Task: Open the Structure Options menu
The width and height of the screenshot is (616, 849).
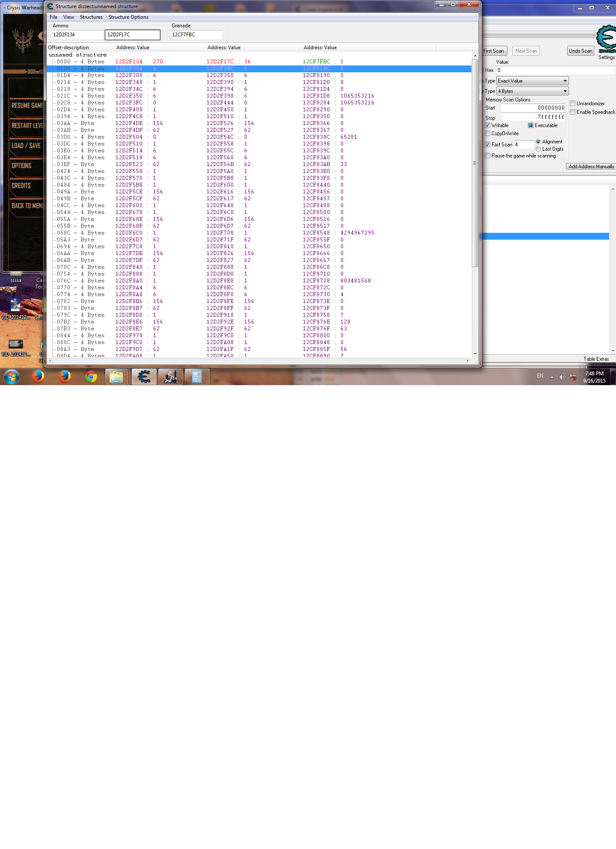Action: 128,17
